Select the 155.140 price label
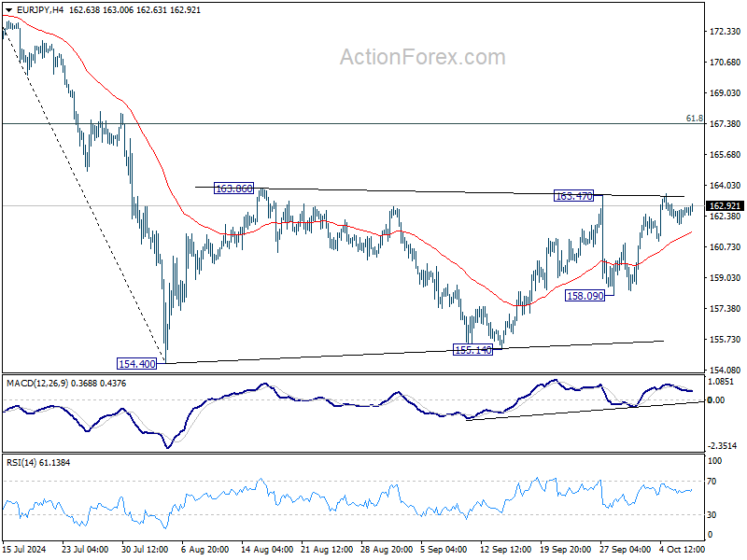The width and height of the screenshot is (747, 560). pos(472,350)
